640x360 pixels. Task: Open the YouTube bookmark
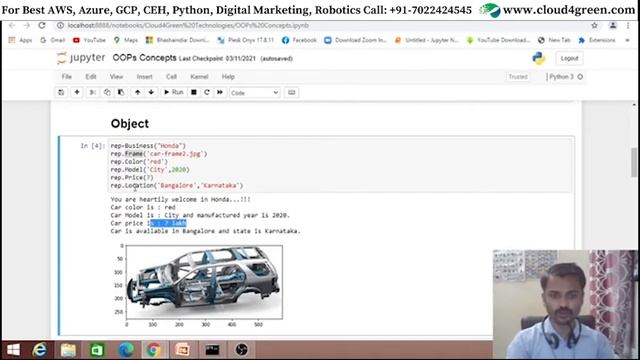89,40
